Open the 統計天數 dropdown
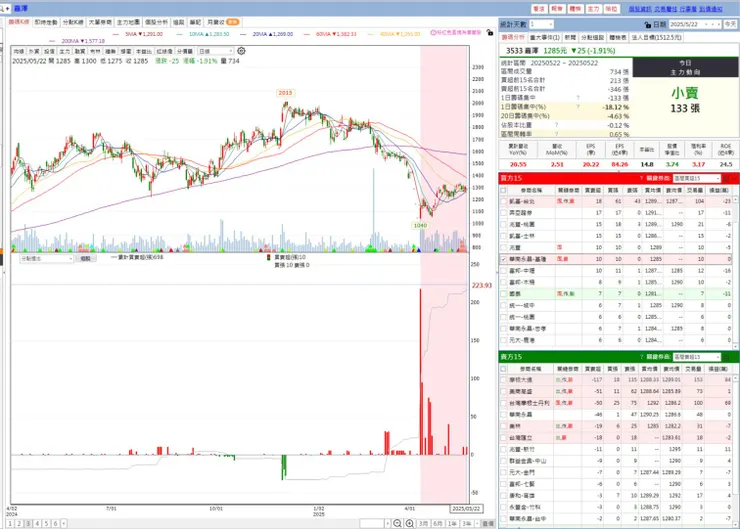740x529 pixels. tap(541, 24)
